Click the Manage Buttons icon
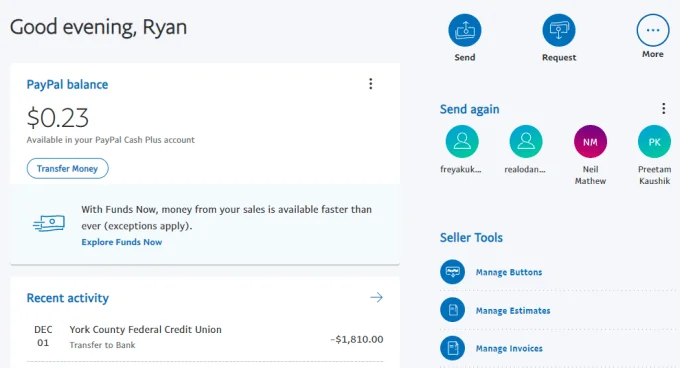The height and width of the screenshot is (368, 680). tap(452, 272)
